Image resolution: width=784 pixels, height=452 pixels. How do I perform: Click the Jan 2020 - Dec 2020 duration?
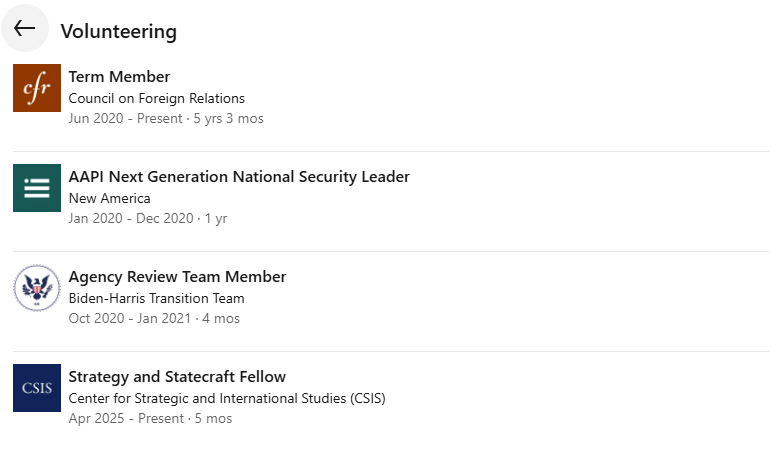click(148, 218)
